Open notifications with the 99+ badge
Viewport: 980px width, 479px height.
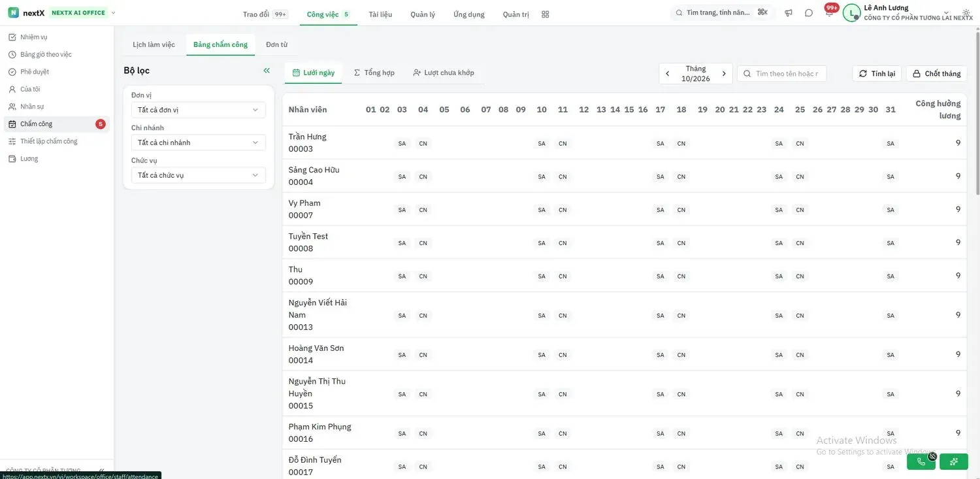tap(830, 12)
